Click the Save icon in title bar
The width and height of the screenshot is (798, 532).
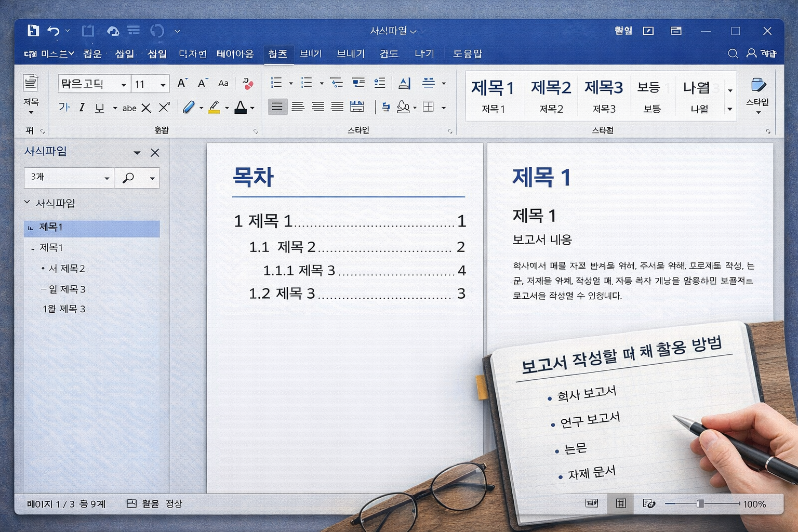pyautogui.click(x=33, y=31)
